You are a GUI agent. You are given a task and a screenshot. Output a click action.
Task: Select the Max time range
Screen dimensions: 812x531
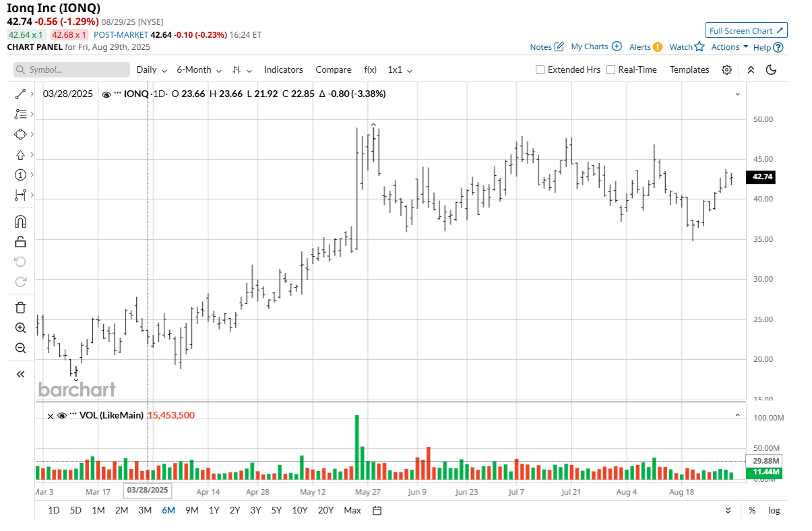point(352,510)
